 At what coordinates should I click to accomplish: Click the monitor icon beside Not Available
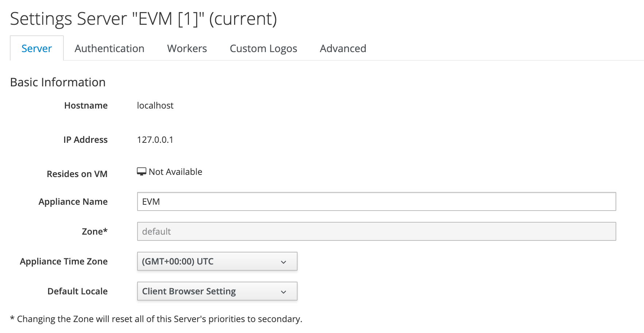(141, 172)
